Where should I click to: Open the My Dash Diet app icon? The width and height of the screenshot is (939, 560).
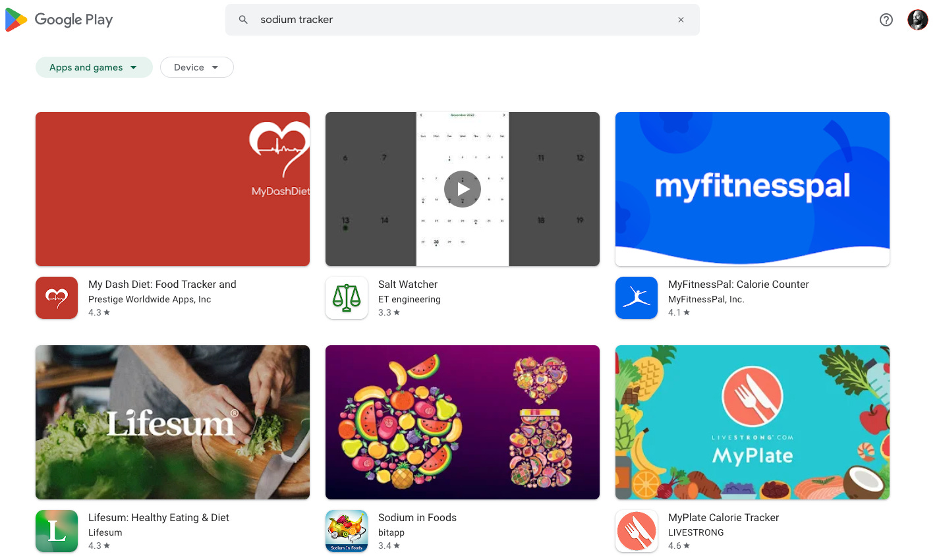(x=57, y=298)
